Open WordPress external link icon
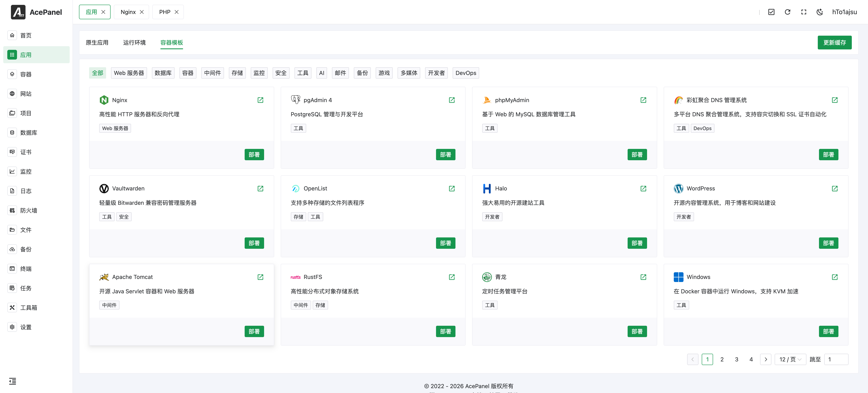This screenshot has height=393, width=868. point(834,188)
